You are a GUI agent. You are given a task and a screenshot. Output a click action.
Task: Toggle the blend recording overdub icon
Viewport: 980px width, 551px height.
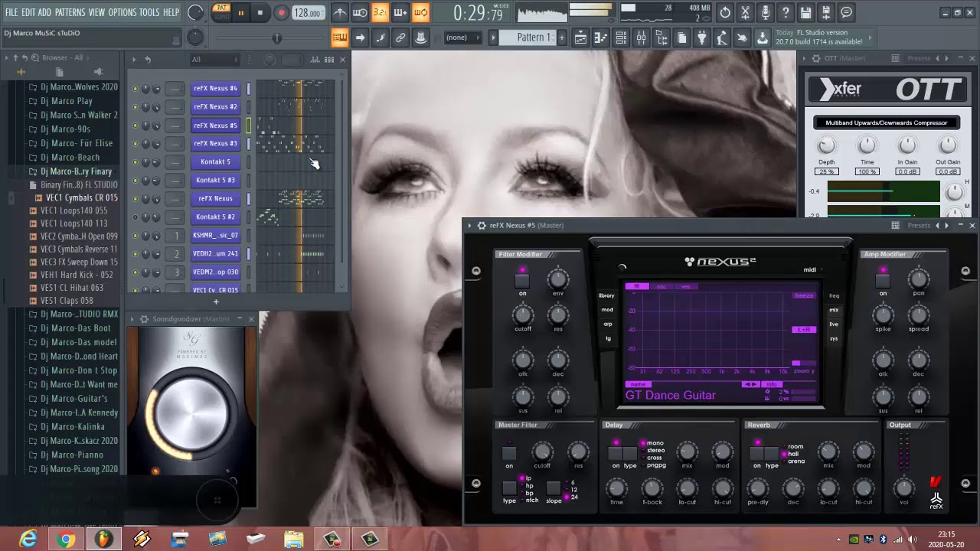point(400,12)
